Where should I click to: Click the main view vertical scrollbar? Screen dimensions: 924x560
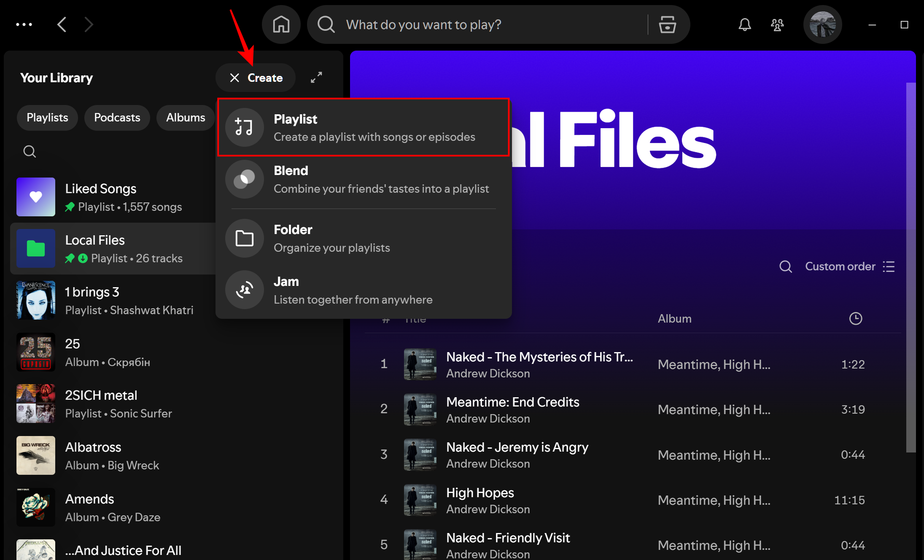tap(911, 267)
